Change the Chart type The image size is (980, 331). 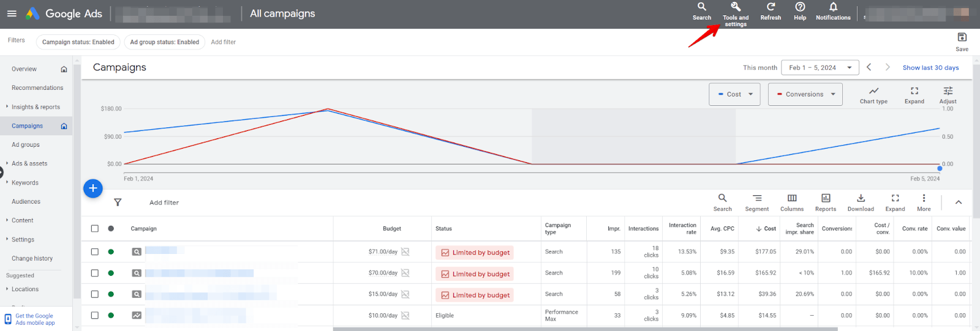tap(873, 95)
